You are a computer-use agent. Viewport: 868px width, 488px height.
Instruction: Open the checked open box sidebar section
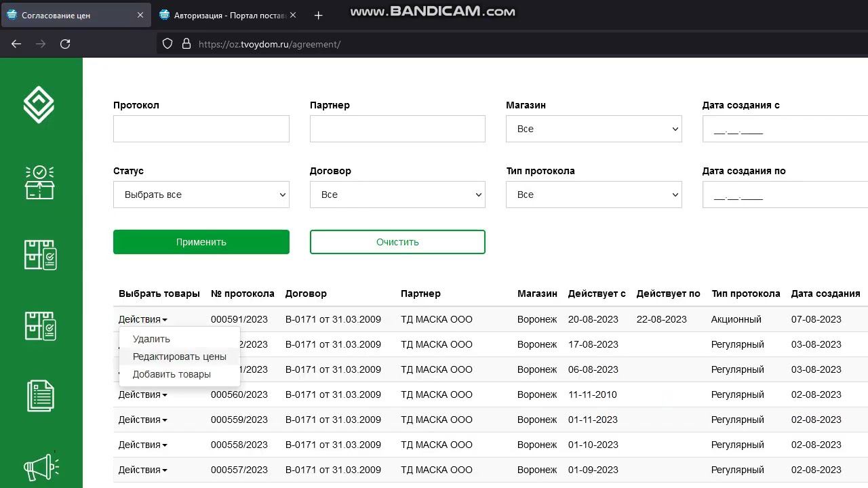point(39,182)
